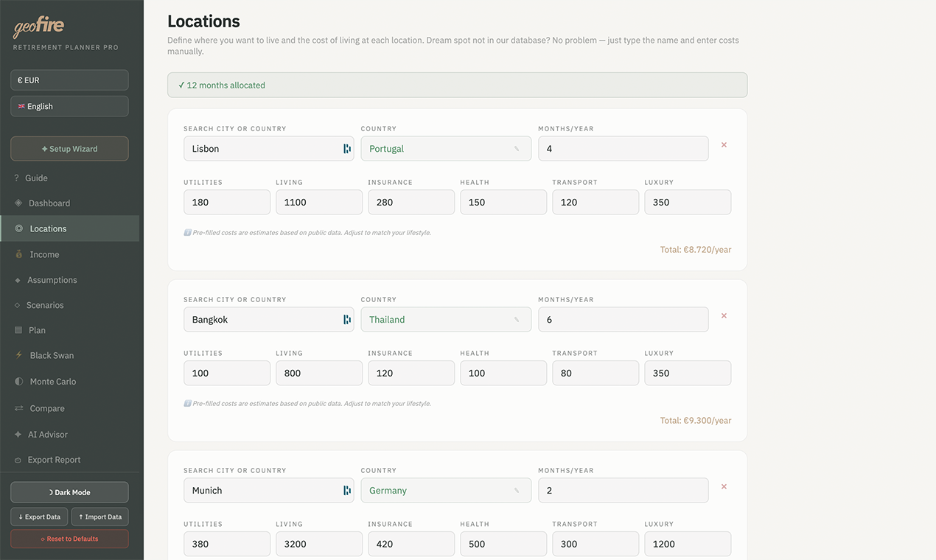Open the Black Swan analysis
Image resolution: width=936 pixels, height=560 pixels.
click(x=49, y=354)
